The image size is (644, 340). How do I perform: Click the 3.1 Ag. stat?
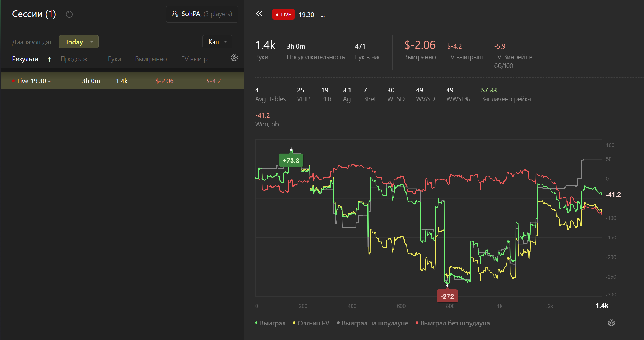347,94
